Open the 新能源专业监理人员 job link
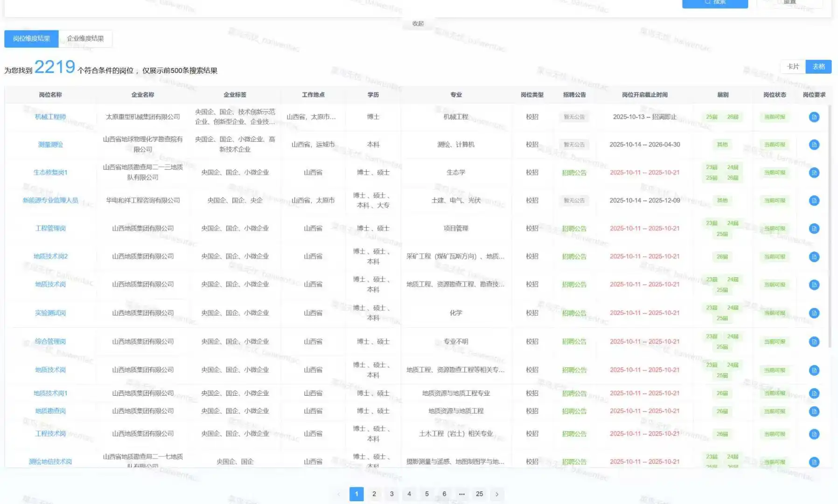The height and width of the screenshot is (504, 838). click(x=50, y=201)
